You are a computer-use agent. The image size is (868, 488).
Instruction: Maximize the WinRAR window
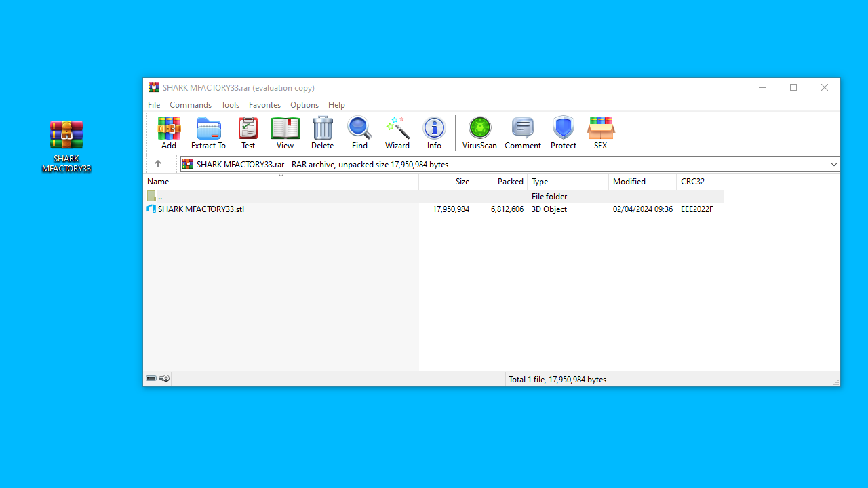(x=793, y=87)
